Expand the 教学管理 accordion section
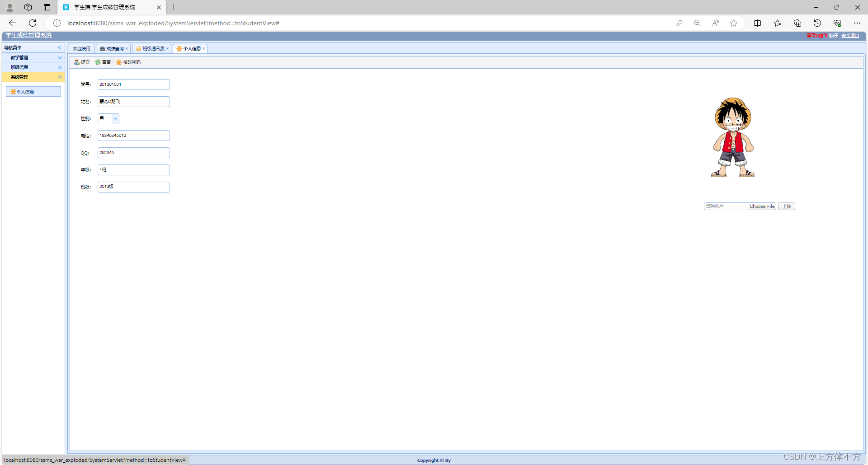 point(33,58)
